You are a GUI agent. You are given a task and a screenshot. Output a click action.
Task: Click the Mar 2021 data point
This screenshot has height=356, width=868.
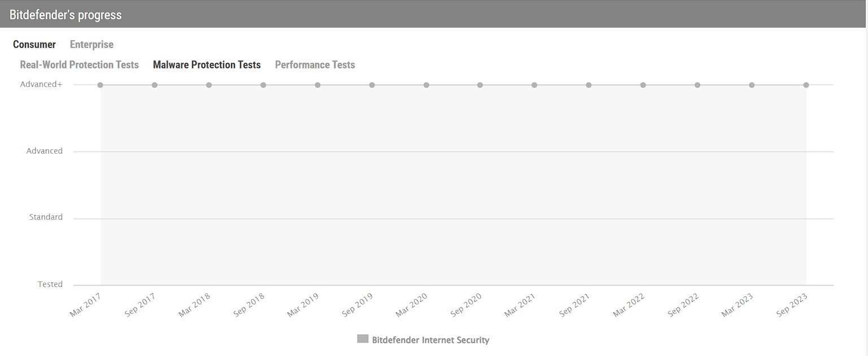(534, 85)
